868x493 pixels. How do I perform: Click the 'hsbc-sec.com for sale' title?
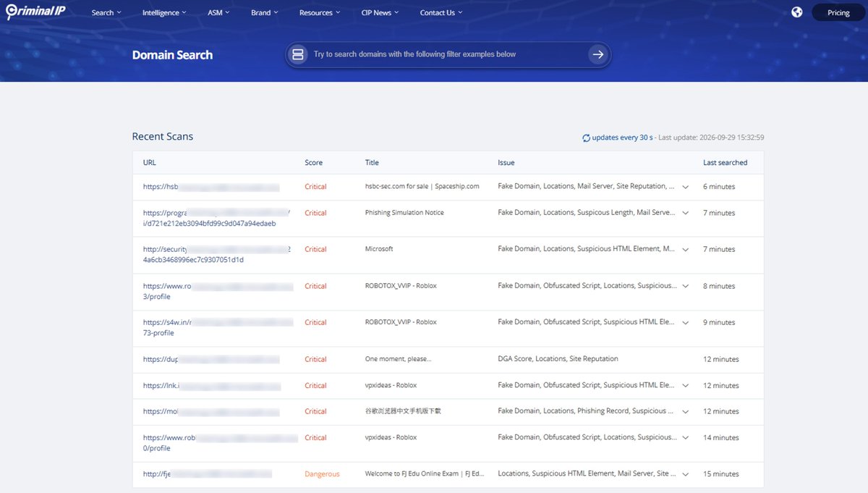point(422,187)
